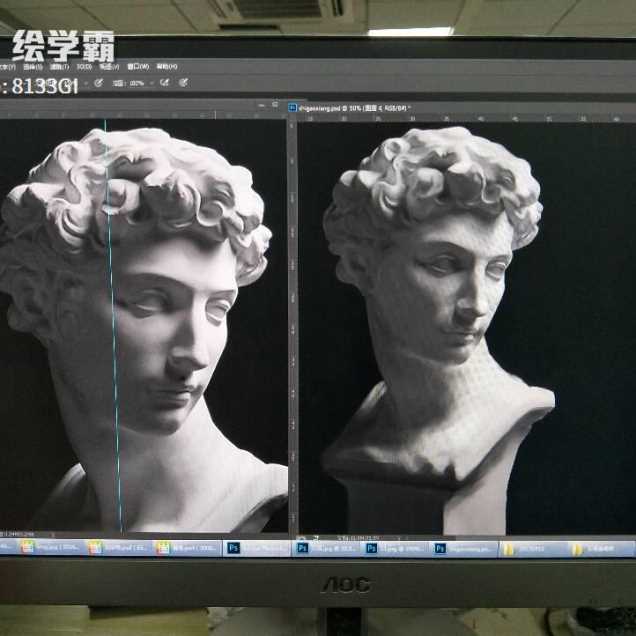Viewport: 636px width, 636px height.
Task: Click the shigaoxiang.psd bust canvas
Action: click(x=466, y=329)
